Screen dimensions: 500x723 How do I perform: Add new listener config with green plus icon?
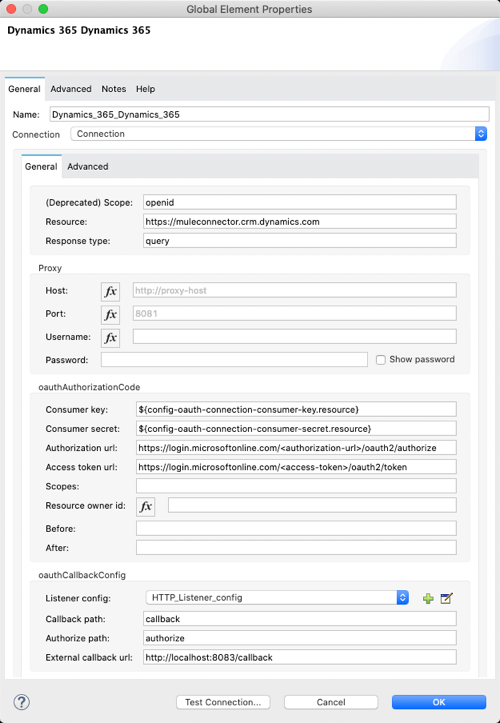coord(428,599)
